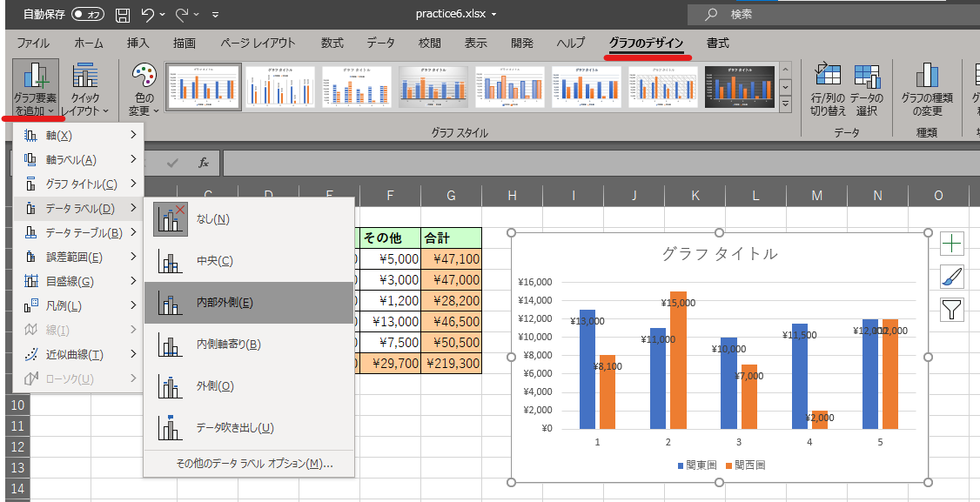980x502 pixels.
Task: Open the クイック レイアウト dropdown
Action: pos(85,90)
